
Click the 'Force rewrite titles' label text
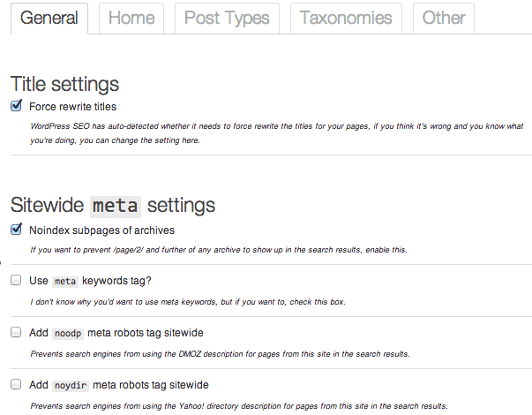[72, 107]
